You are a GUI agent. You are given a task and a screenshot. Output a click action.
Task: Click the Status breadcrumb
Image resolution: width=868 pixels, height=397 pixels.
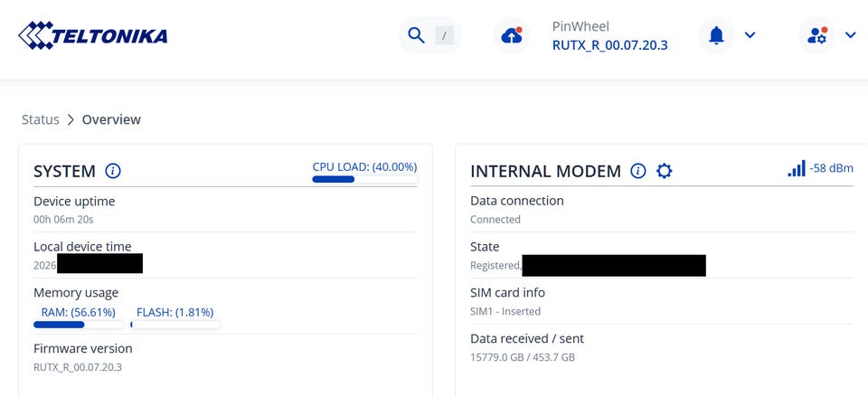[41, 119]
